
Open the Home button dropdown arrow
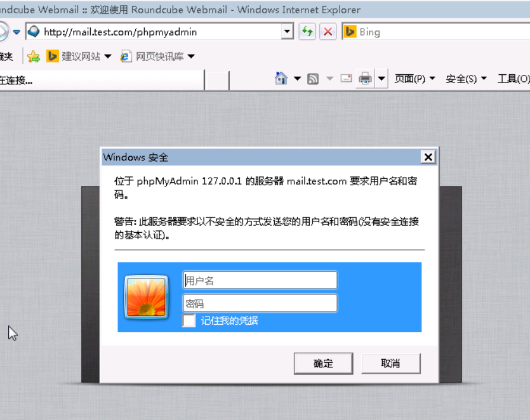coord(297,79)
